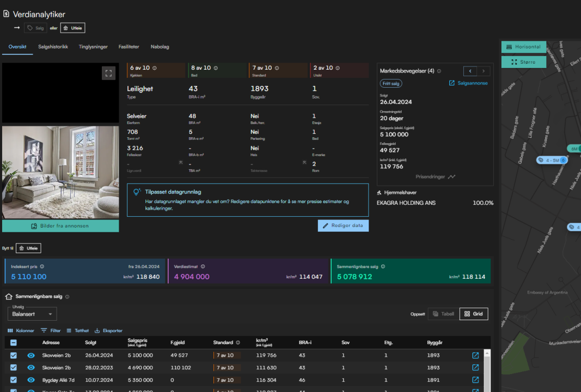Switch to the Salgshistorikk tab
The width and height of the screenshot is (581, 392).
tap(53, 47)
